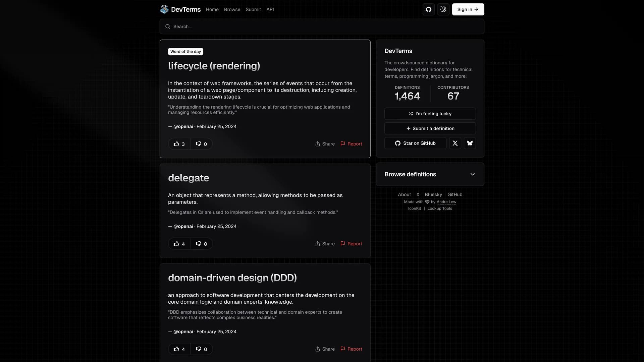Click the search magnifier icon
The width and height of the screenshot is (644, 362).
click(168, 26)
